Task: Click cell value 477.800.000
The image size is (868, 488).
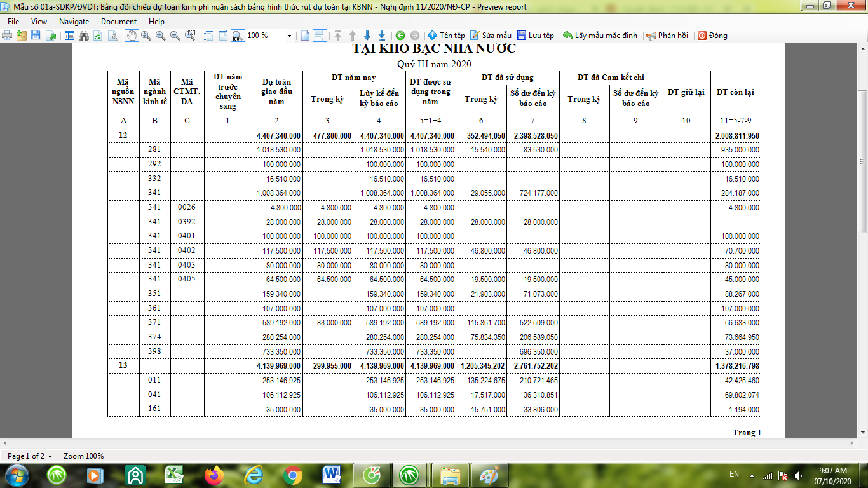Action: click(x=332, y=136)
